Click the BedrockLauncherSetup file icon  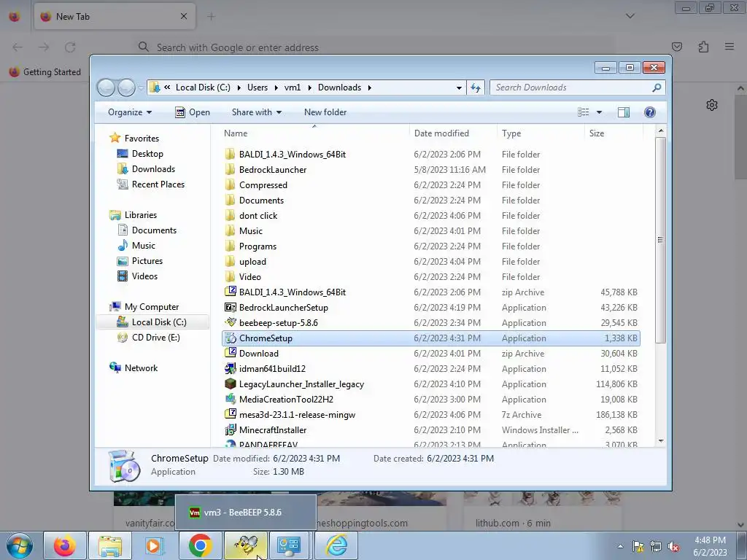pyautogui.click(x=231, y=307)
